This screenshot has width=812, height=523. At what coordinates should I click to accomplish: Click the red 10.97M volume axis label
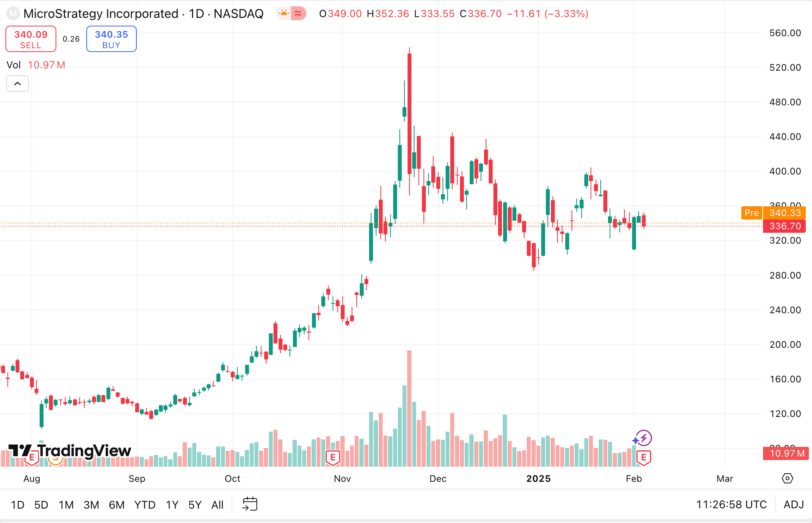pyautogui.click(x=786, y=453)
